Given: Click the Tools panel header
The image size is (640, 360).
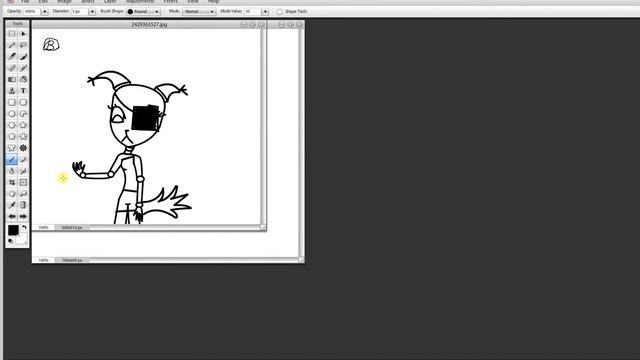Looking at the screenshot, I should [17, 24].
